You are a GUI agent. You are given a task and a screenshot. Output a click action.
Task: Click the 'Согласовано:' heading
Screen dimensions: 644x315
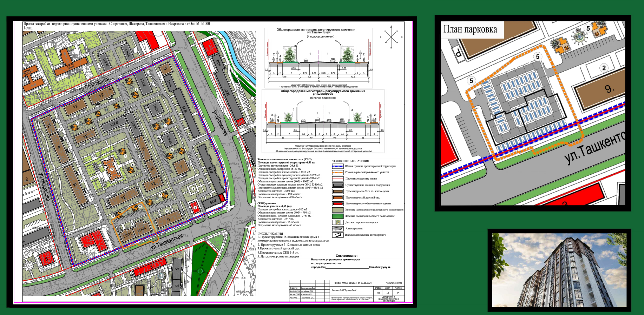tap(347, 256)
